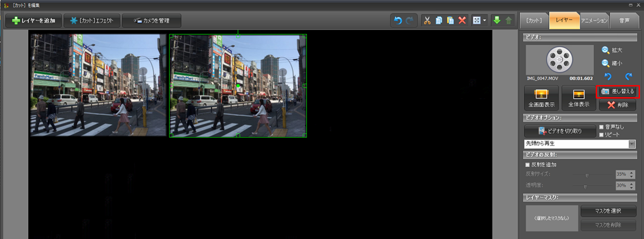Click the レイヤーを追加 button
Screen dimensions: 644x239
[x=34, y=20]
